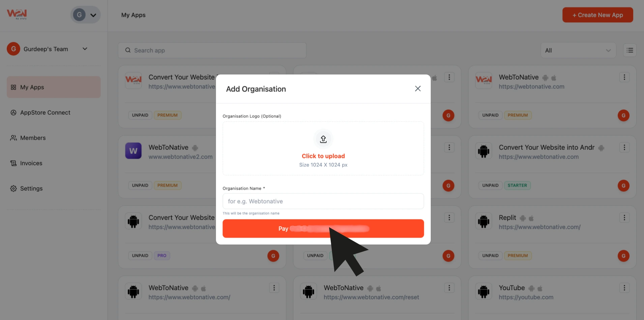The image size is (644, 320).
Task: Click the W2N logo in top left
Action: 17,14
